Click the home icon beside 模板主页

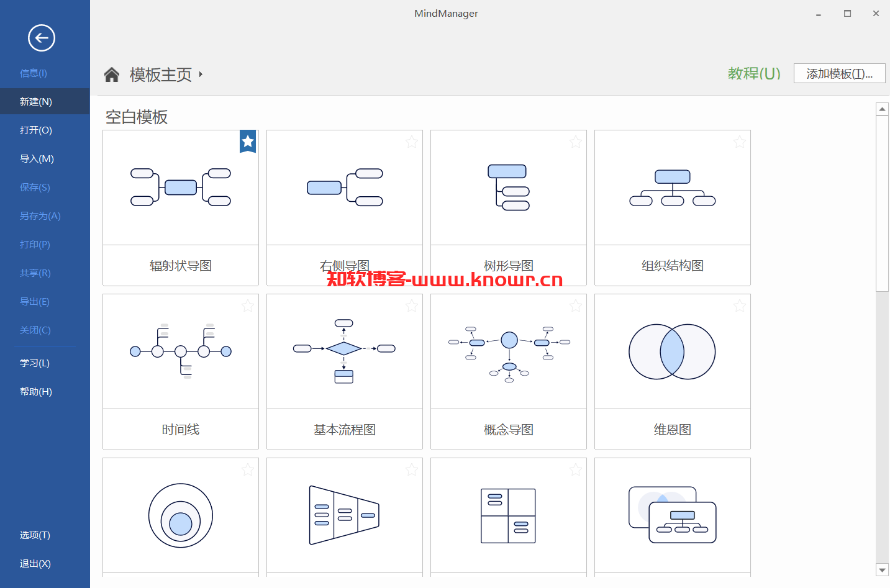coord(112,75)
